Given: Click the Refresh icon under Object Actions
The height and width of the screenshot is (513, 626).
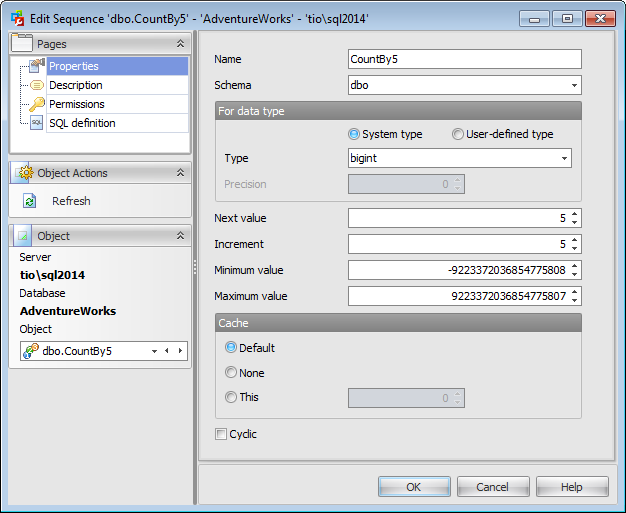Looking at the screenshot, I should (x=30, y=201).
